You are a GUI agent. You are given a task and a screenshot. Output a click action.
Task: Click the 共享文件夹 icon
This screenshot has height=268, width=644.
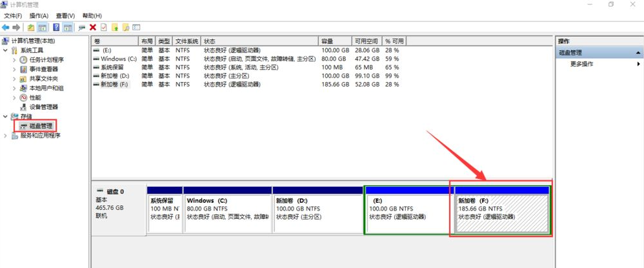pos(23,79)
